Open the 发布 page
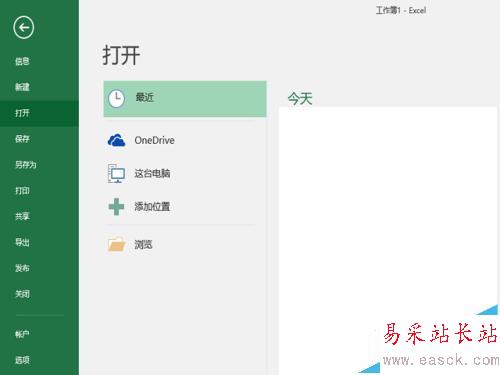The width and height of the screenshot is (500, 375). pos(22,268)
